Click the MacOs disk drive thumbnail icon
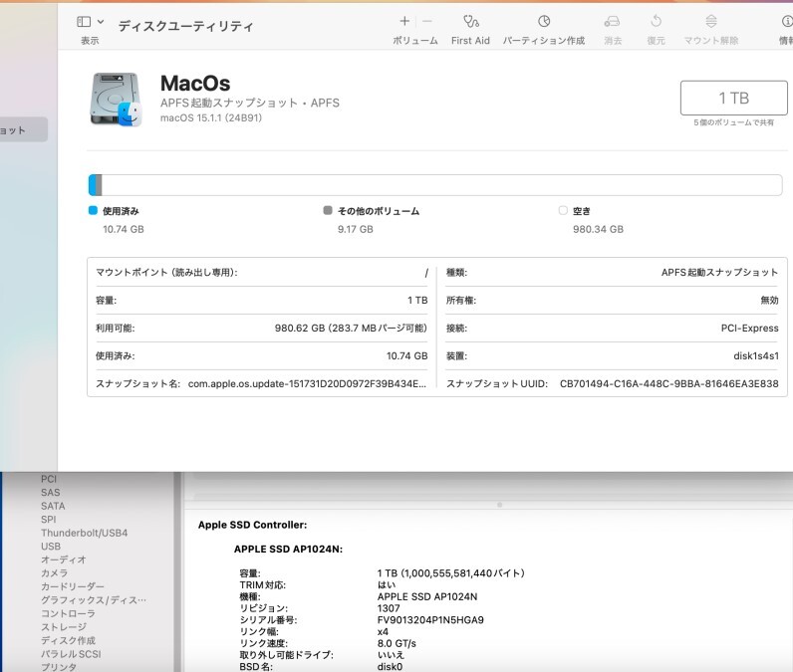The height and width of the screenshot is (672, 793). tap(116, 100)
